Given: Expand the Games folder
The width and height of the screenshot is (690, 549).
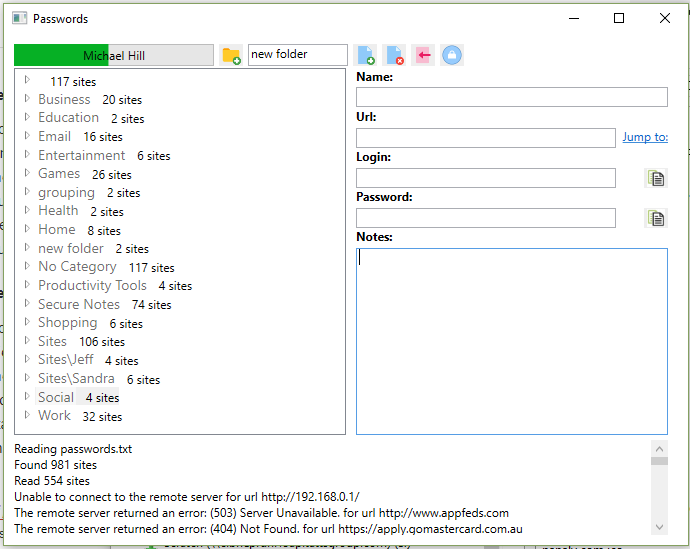Looking at the screenshot, I should [x=27, y=172].
